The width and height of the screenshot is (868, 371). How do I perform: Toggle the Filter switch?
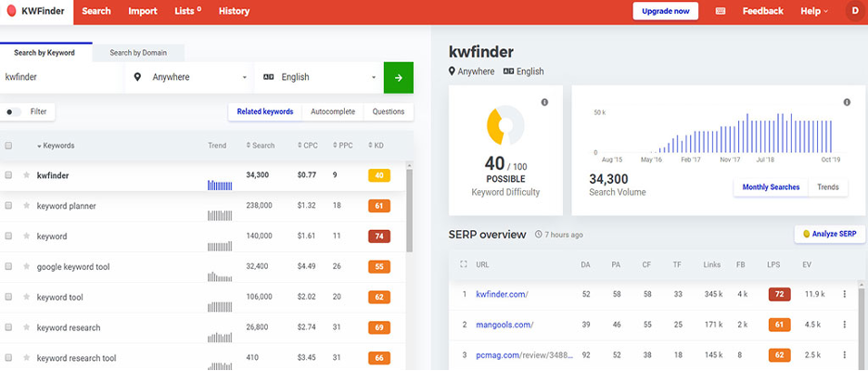13,112
